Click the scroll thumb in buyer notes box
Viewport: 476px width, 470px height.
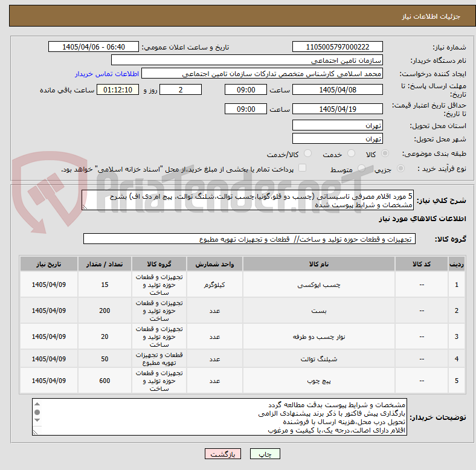(x=37, y=412)
